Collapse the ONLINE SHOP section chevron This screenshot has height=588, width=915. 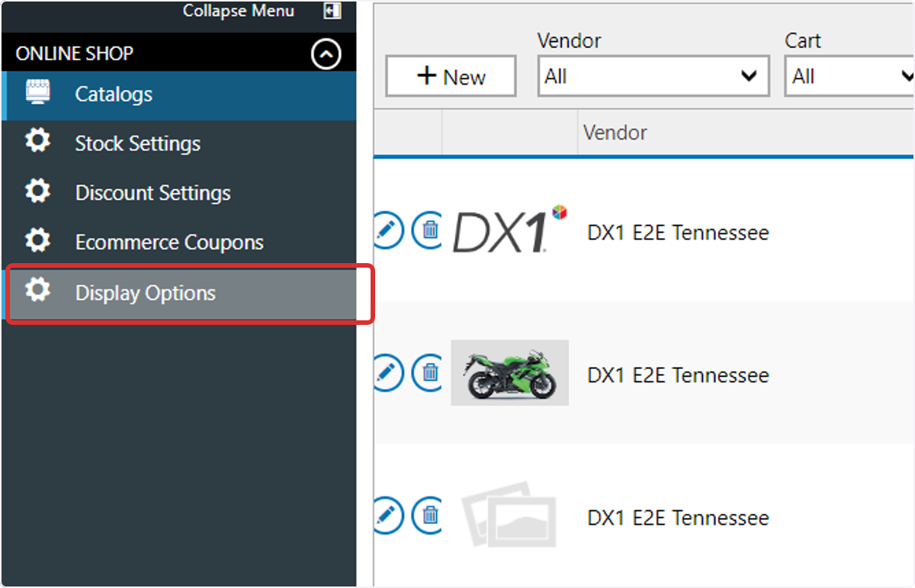[326, 54]
